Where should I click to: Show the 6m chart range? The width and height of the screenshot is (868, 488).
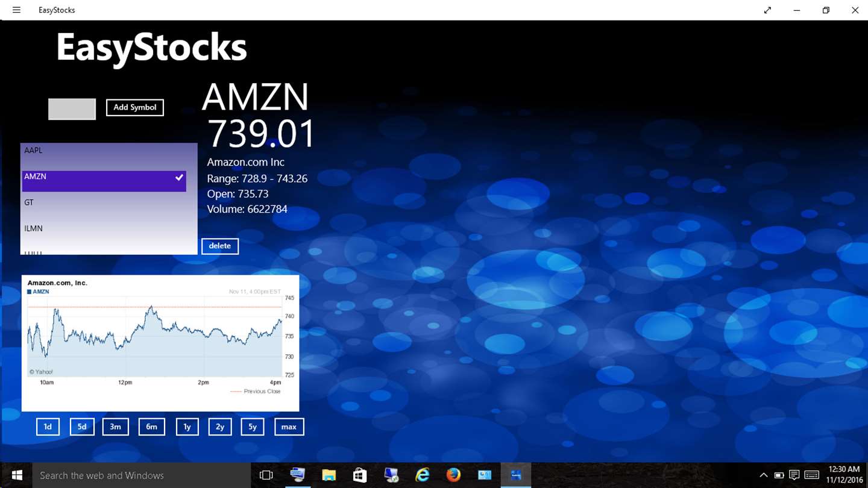(152, 427)
